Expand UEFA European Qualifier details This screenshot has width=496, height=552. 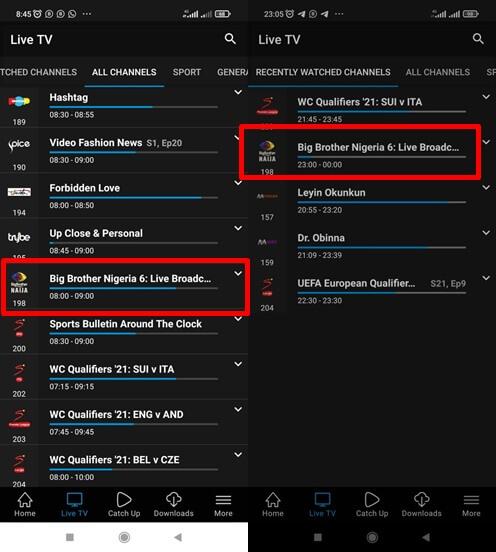[486, 278]
